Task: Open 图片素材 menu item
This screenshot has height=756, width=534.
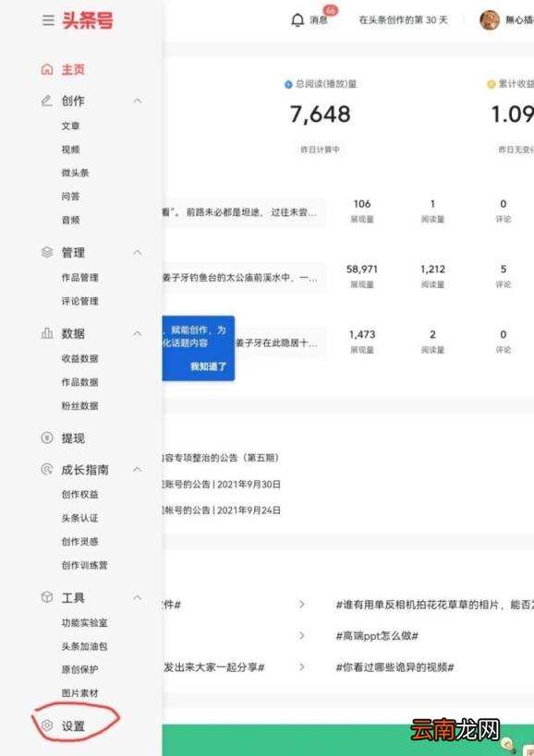Action: pyautogui.click(x=79, y=693)
